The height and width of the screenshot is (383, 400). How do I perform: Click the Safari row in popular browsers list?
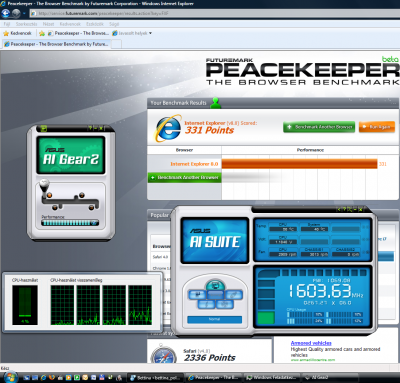pyautogui.click(x=161, y=257)
